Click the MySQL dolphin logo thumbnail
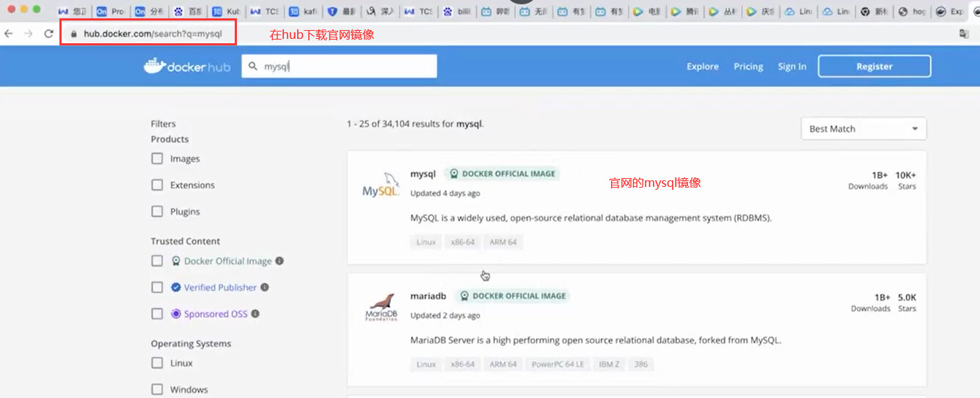This screenshot has width=980, height=398. 381,186
